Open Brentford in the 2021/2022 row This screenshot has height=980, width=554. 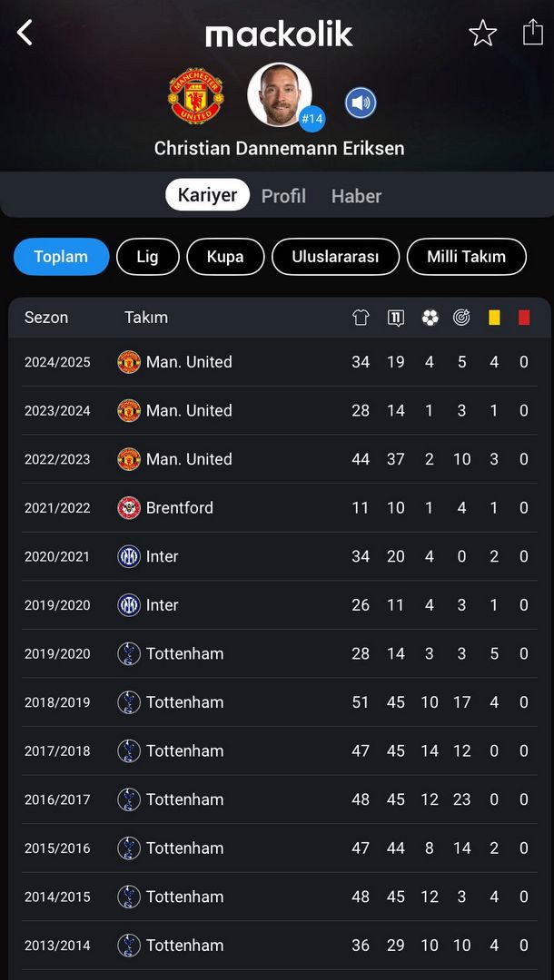pyautogui.click(x=179, y=508)
